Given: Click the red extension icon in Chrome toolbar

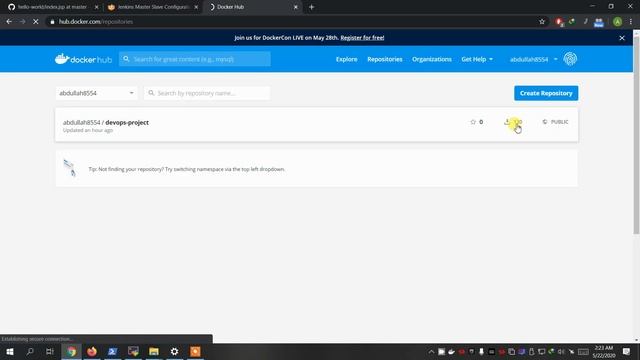Looking at the screenshot, I should 559,22.
